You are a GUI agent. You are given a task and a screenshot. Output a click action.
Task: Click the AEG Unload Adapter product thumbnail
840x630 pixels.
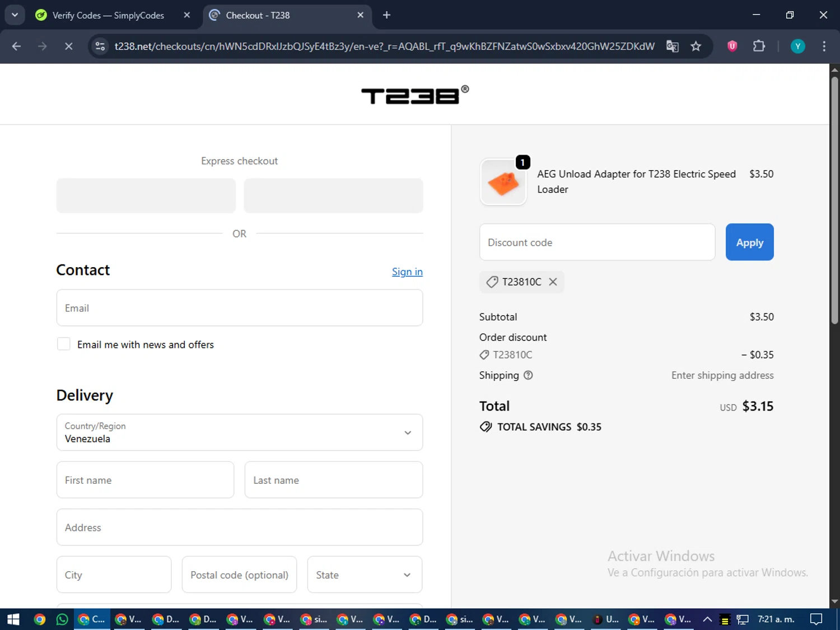[503, 182]
